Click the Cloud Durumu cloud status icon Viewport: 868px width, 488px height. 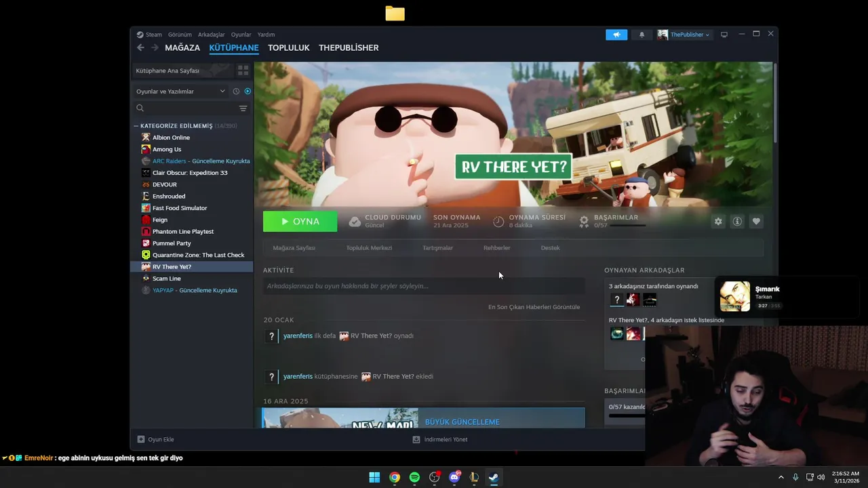pos(355,222)
